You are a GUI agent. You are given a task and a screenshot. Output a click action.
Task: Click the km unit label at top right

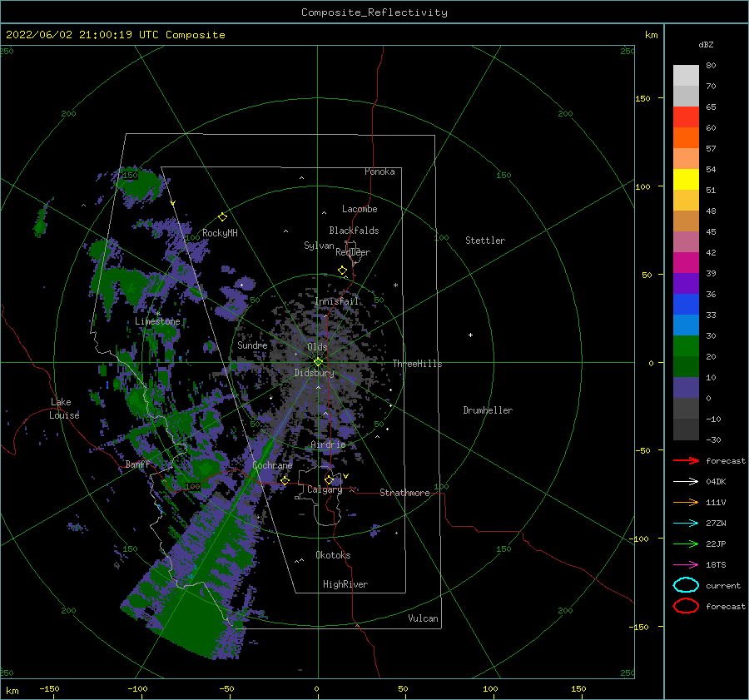coord(651,35)
